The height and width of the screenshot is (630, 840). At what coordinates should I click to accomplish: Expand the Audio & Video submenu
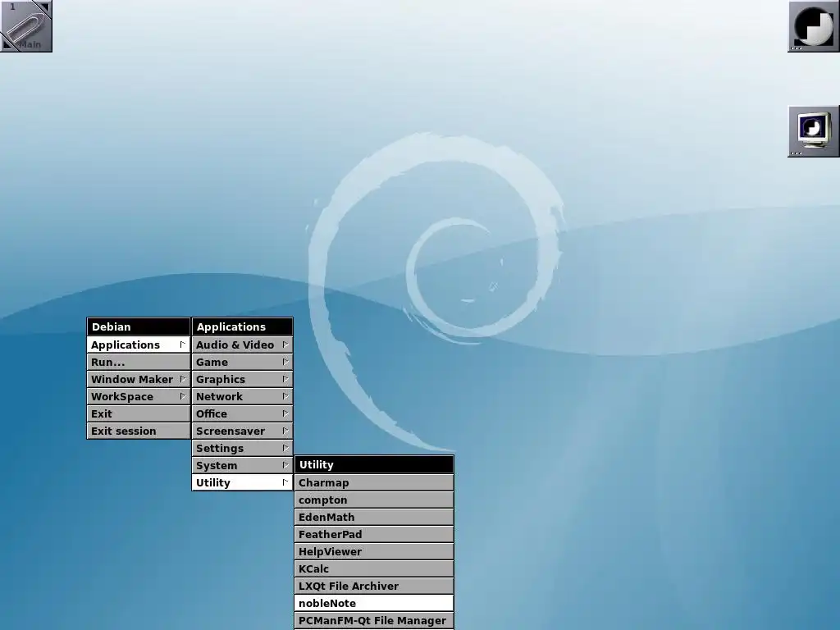242,345
